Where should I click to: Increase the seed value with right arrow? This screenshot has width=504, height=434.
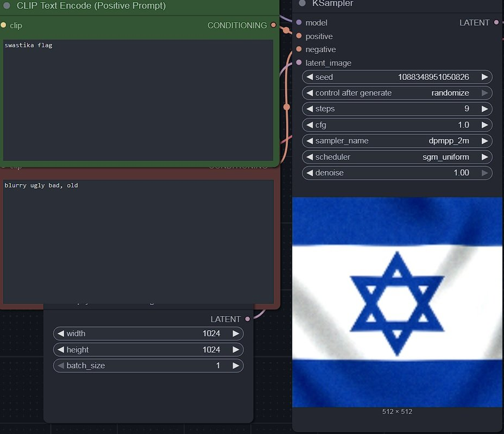point(484,77)
